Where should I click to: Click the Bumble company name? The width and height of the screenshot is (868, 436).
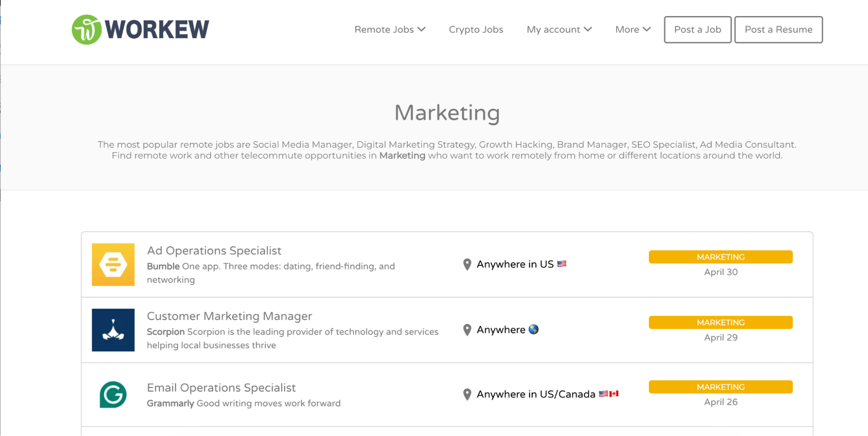pos(163,266)
